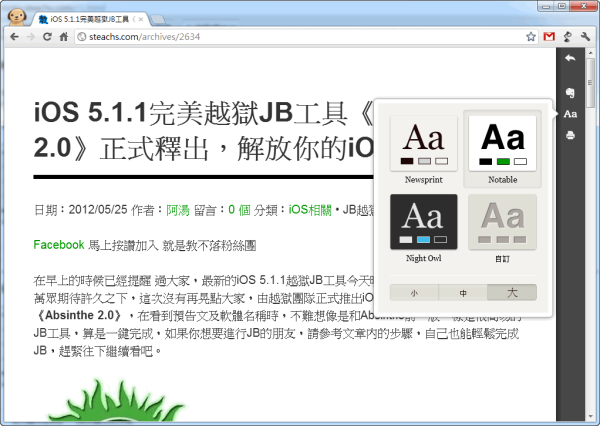
Task: Maximize the Chrome window
Action: (x=561, y=6)
